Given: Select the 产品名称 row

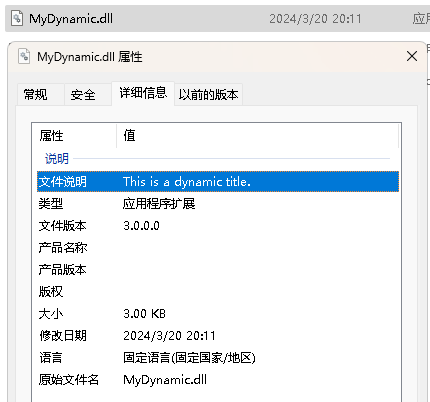Looking at the screenshot, I should [x=218, y=248].
